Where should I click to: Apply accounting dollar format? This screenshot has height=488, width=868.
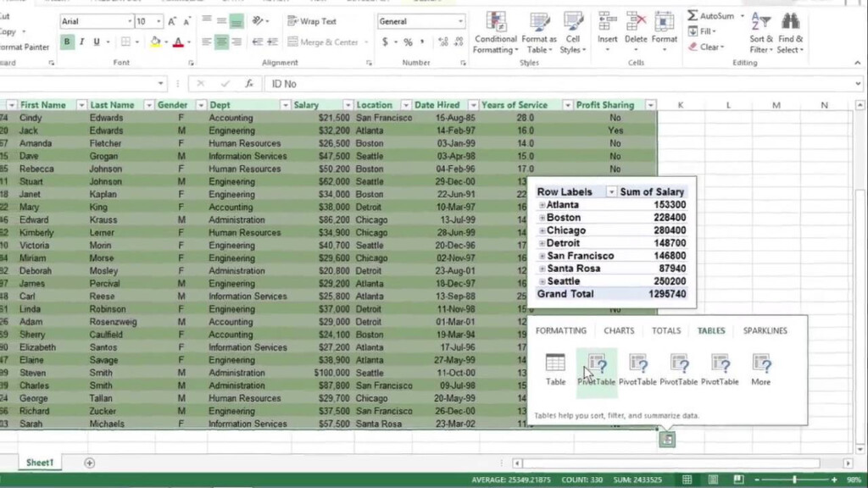tap(385, 42)
